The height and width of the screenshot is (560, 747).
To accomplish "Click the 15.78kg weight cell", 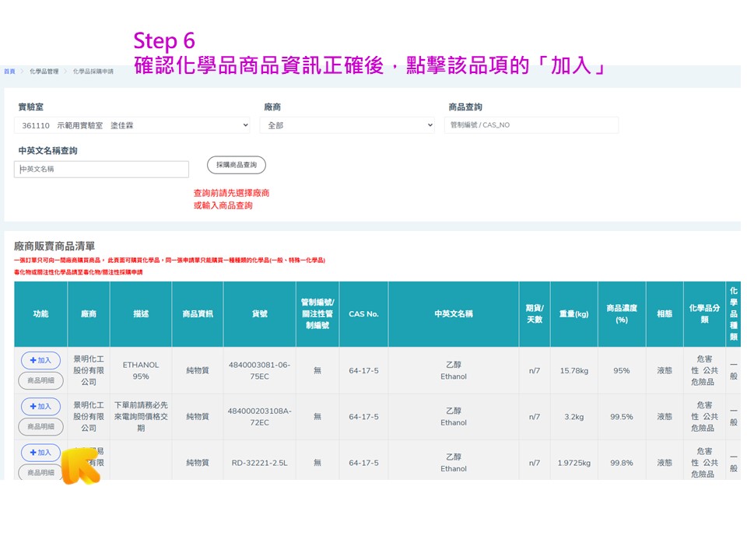I will (574, 370).
